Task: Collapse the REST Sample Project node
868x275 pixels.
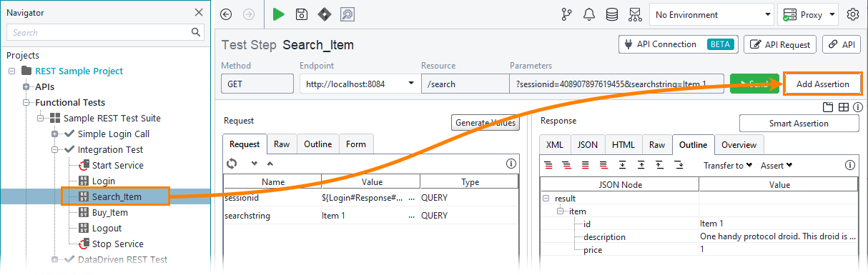Action: pyautogui.click(x=11, y=71)
